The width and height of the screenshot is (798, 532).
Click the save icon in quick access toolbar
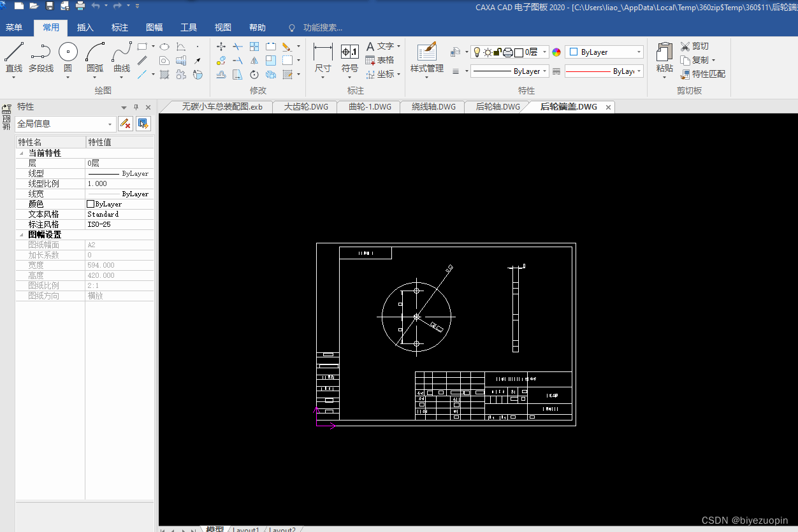coord(50,6)
